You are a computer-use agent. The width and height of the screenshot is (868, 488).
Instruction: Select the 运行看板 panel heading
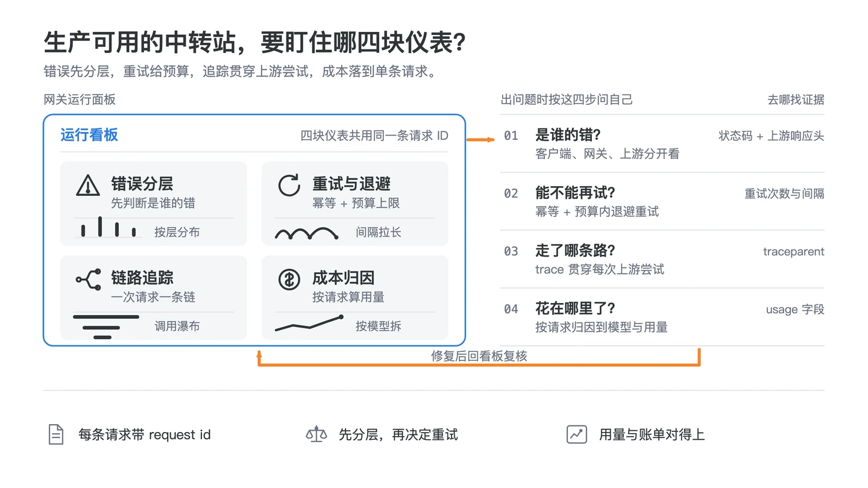coord(89,134)
